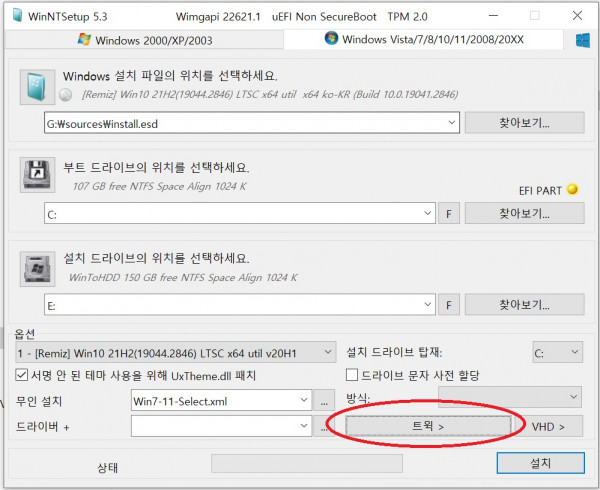
Task: Click the F button next to boot drive
Action: tap(448, 213)
